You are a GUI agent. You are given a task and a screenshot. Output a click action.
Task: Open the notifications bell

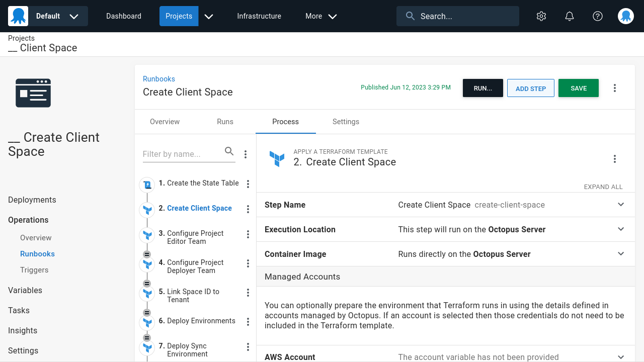coord(569,16)
